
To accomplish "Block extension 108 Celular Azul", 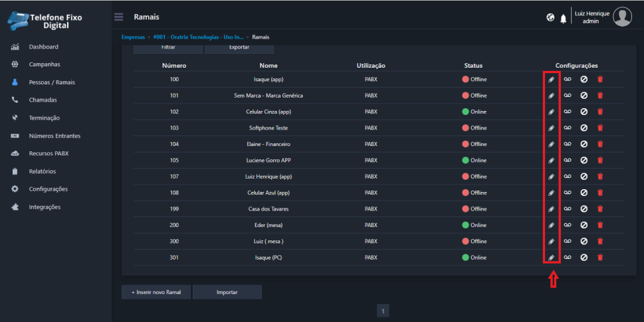I will [584, 193].
